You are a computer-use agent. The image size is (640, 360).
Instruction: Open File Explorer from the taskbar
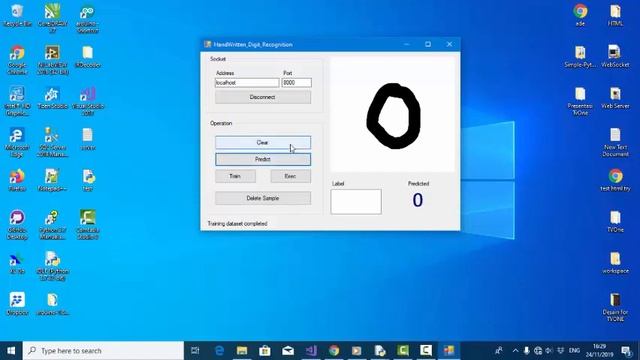pos(242,351)
